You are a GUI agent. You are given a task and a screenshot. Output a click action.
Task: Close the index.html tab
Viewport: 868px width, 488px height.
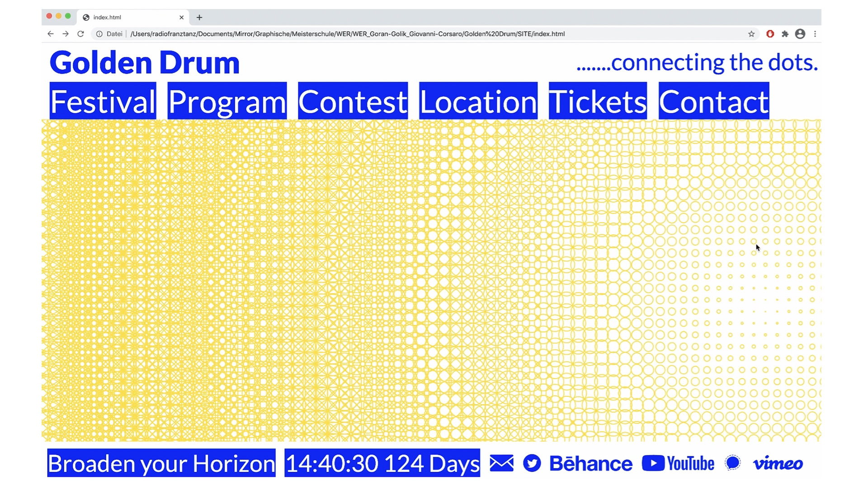182,18
